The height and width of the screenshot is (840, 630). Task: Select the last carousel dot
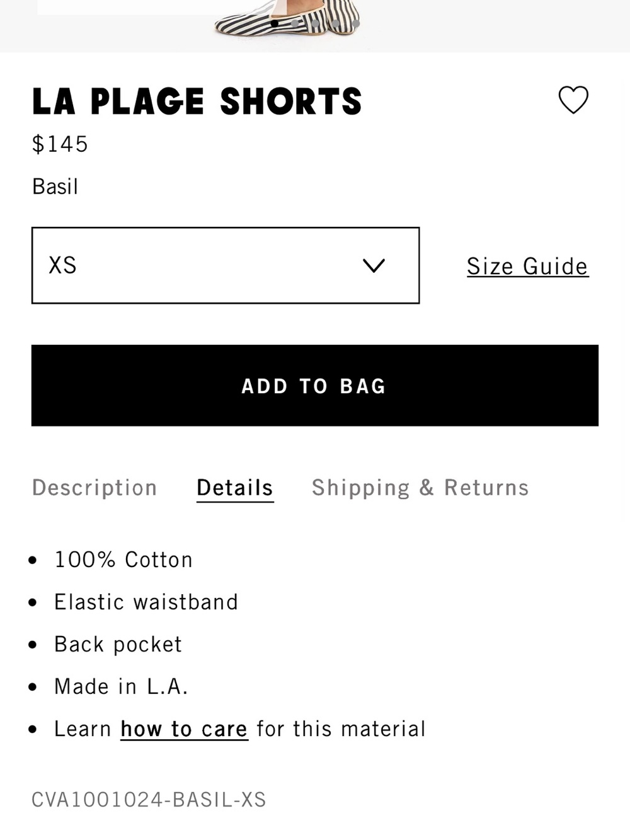pos(356,23)
